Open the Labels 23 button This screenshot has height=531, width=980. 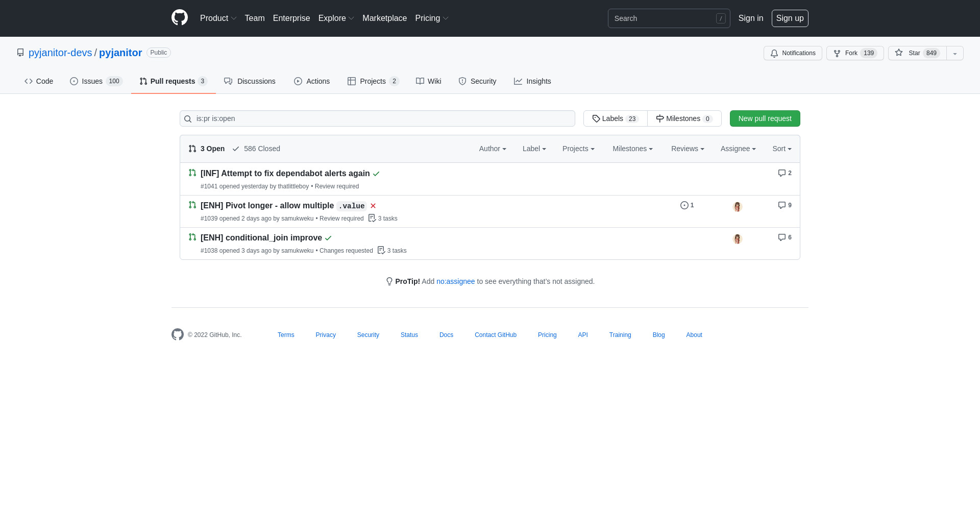(x=615, y=118)
